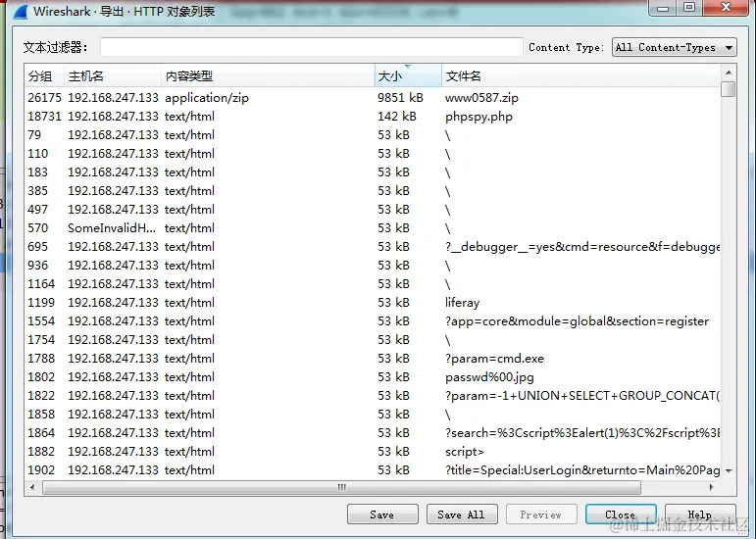Image resolution: width=756 pixels, height=539 pixels.
Task: Select packet 936 row
Action: pos(373,266)
